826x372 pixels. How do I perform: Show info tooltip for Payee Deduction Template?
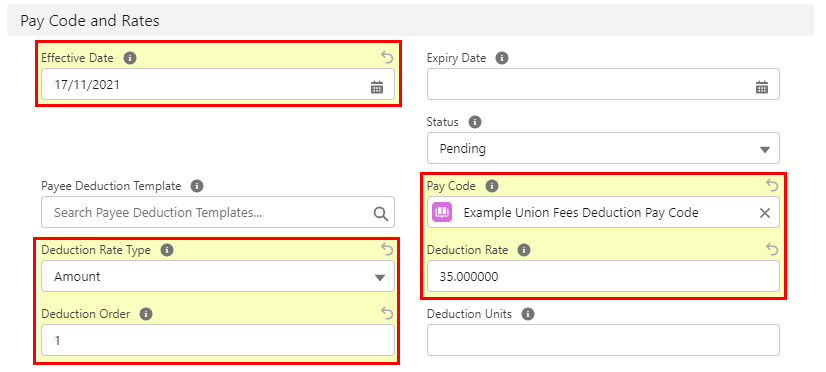[x=197, y=186]
